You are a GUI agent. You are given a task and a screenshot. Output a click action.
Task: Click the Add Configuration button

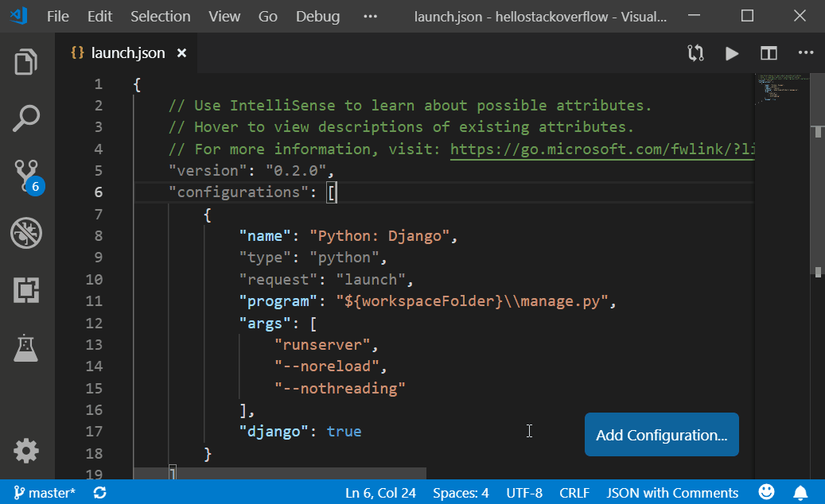tap(661, 435)
